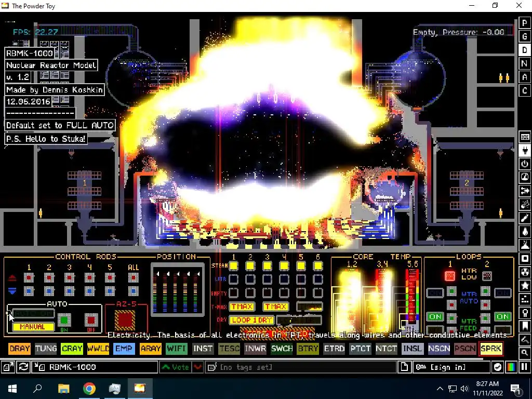Create a new blank simulation
The width and height of the screenshot is (532, 399).
tap(404, 367)
